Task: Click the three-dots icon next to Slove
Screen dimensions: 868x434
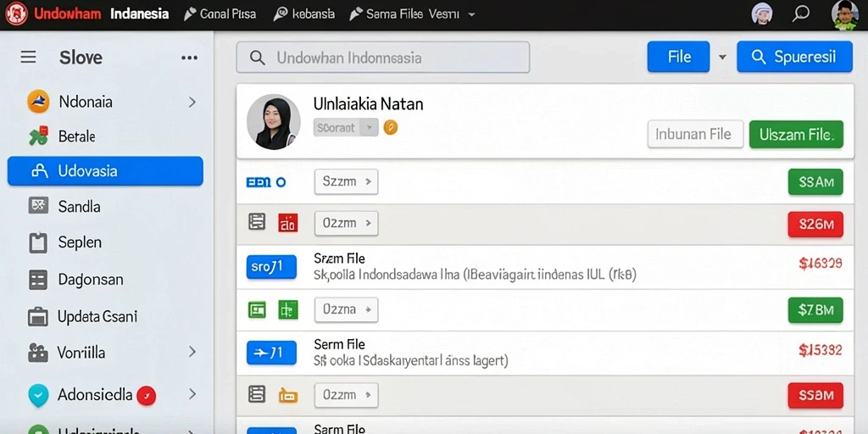Action: pos(189,58)
